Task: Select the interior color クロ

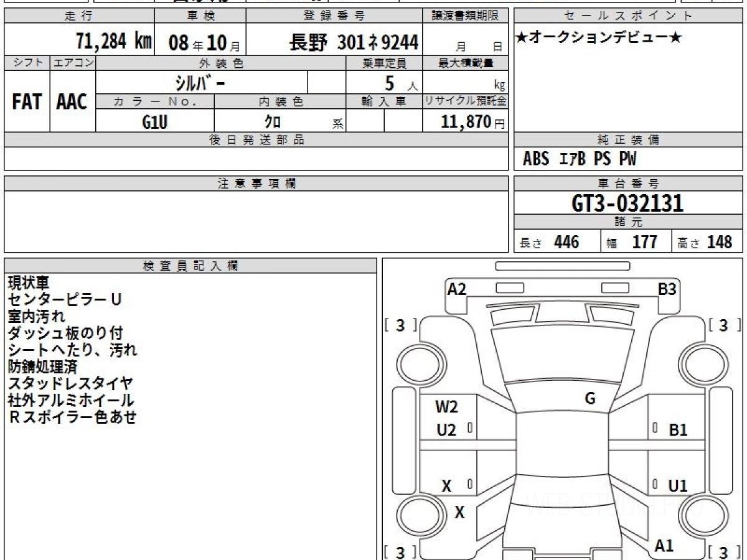Action: click(x=273, y=121)
